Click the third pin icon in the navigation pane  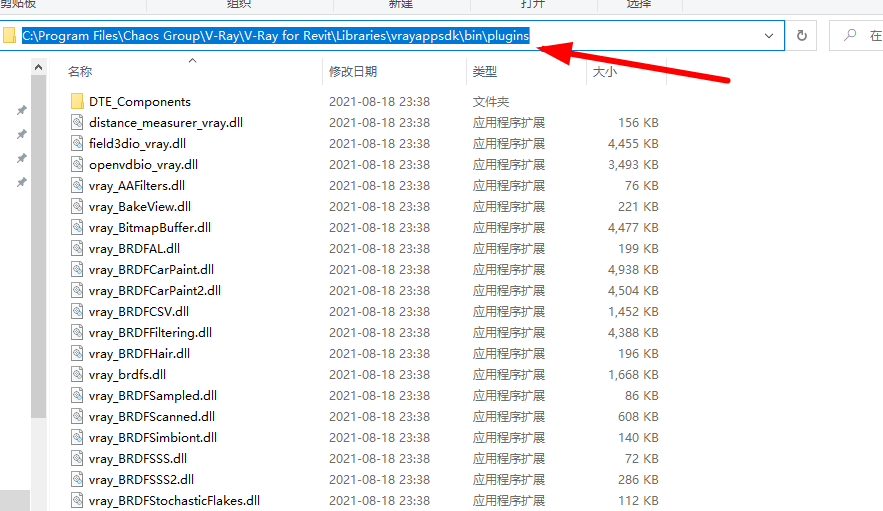[21, 158]
